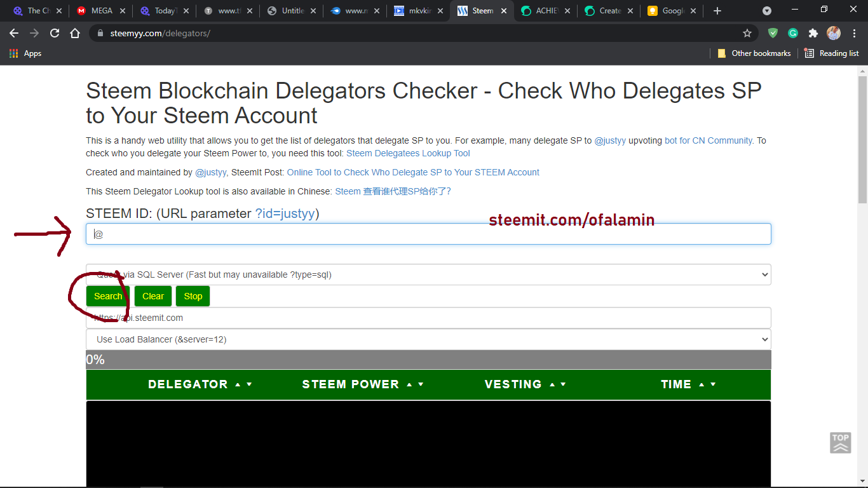This screenshot has width=868, height=488.
Task: Open bot for CN Community link
Action: [709, 140]
